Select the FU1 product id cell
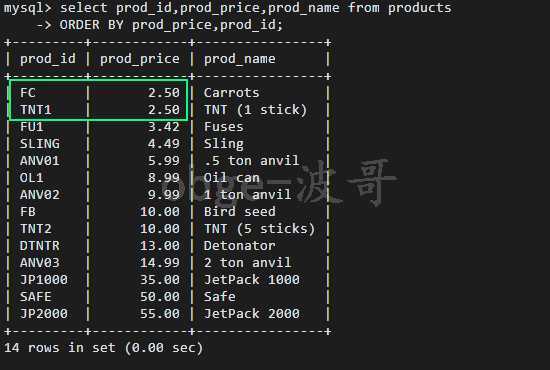Image resolution: width=550 pixels, height=370 pixels. 32,127
